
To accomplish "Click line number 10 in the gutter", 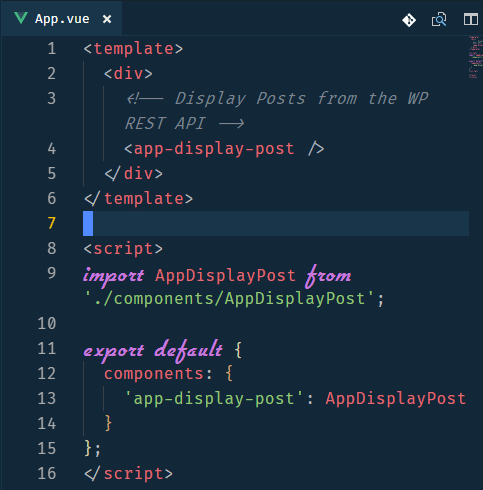I will pos(47,323).
